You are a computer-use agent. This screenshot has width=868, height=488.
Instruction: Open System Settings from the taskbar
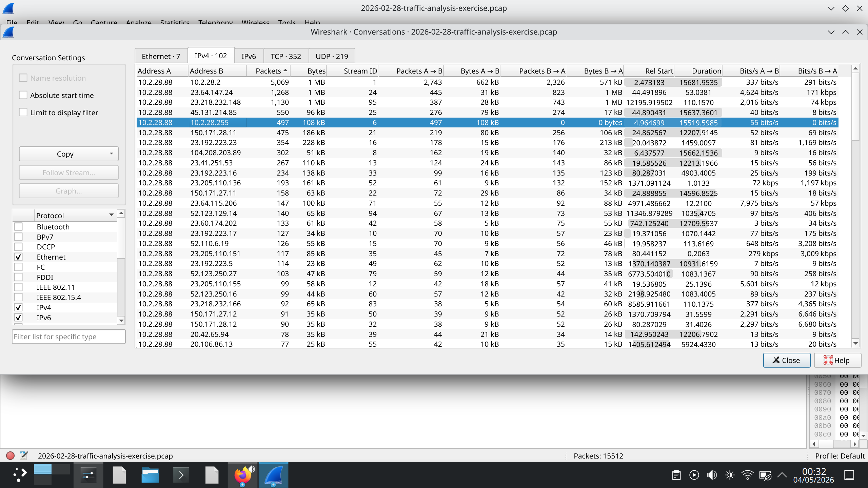coord(88,475)
